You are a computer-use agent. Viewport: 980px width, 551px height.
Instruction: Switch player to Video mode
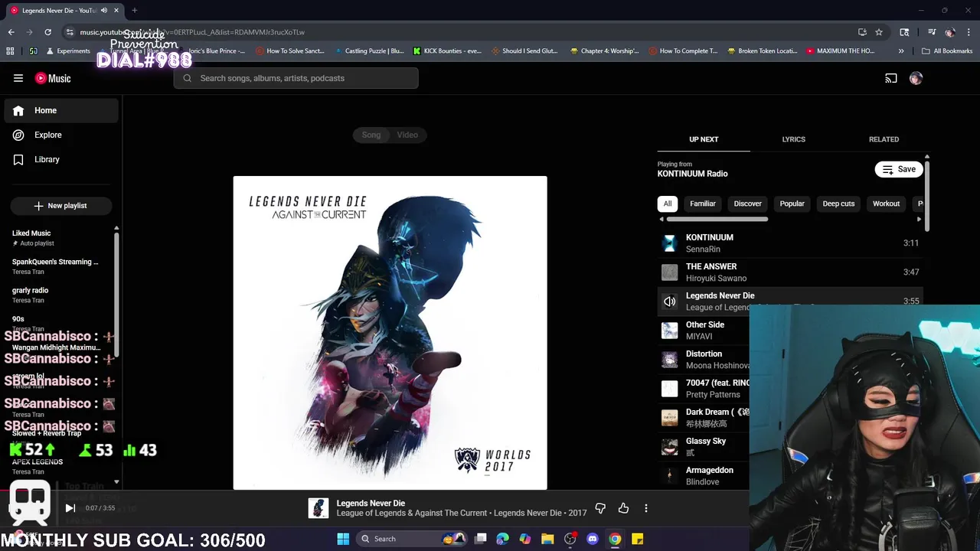point(407,135)
